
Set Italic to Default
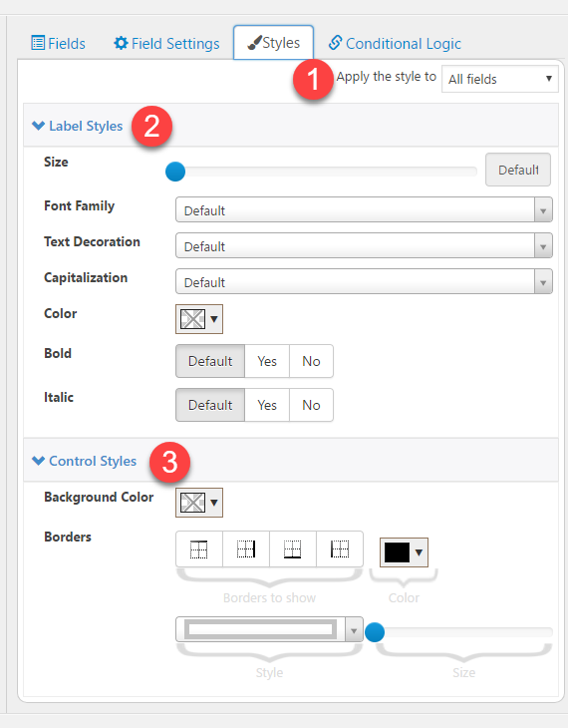pyautogui.click(x=210, y=405)
